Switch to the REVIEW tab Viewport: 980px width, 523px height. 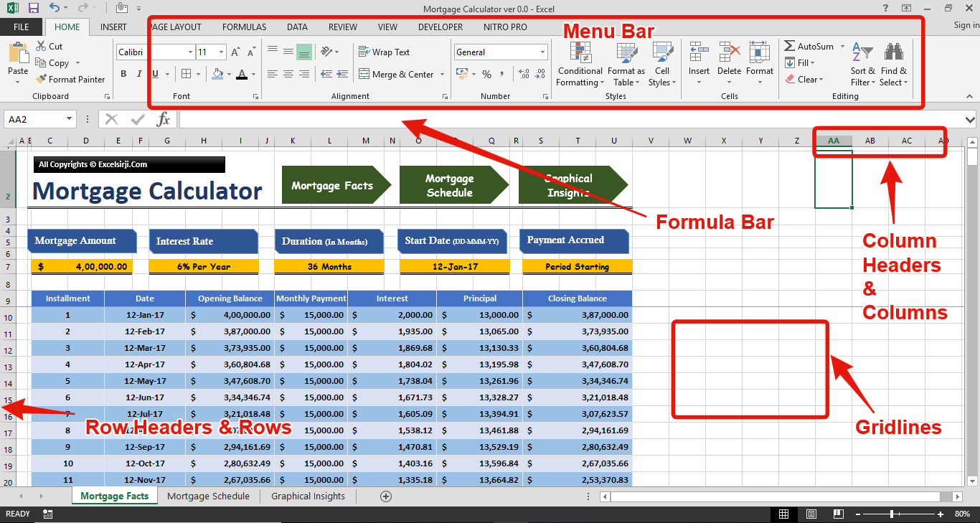point(343,27)
